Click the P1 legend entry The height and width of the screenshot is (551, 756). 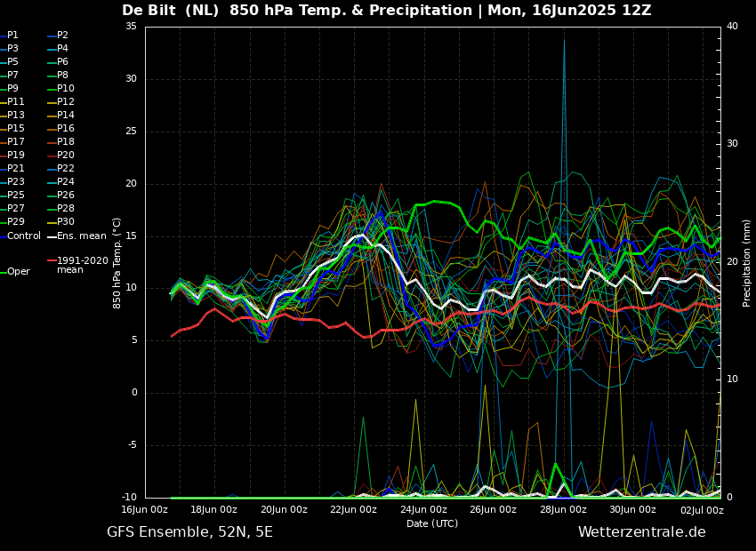pyautogui.click(x=12, y=36)
